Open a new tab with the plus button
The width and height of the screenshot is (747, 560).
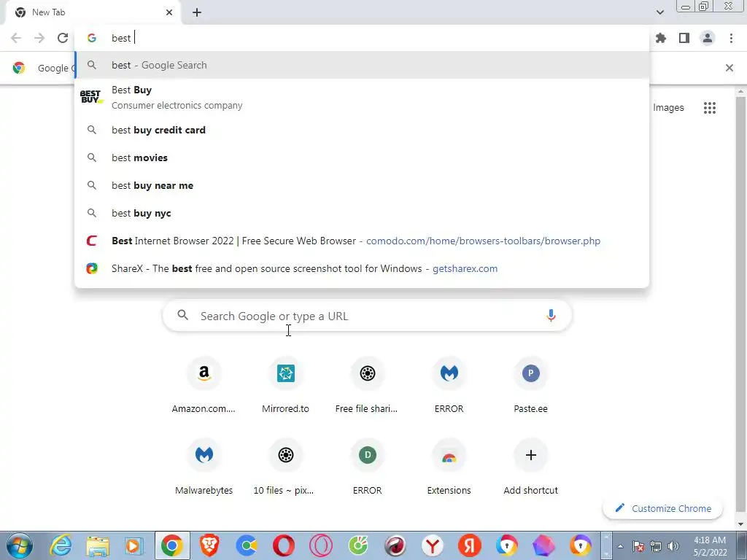click(x=197, y=12)
